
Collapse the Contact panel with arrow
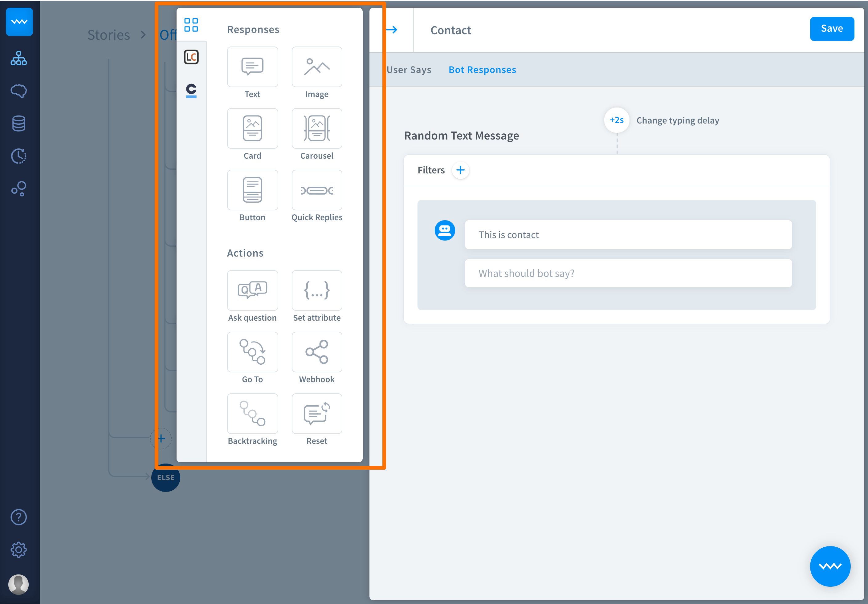tap(392, 30)
